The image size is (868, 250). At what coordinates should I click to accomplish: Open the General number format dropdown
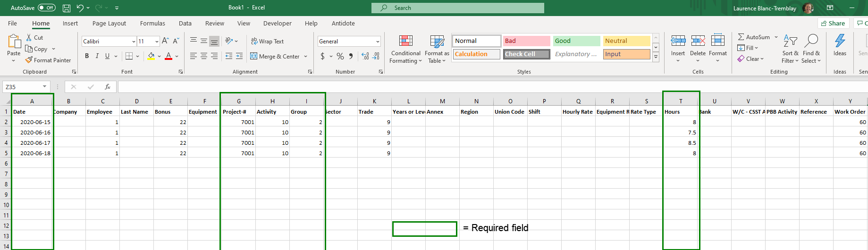tap(378, 42)
